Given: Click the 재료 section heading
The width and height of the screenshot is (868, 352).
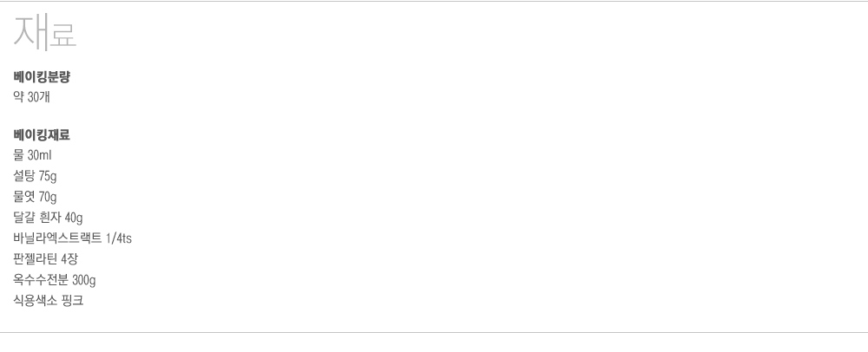Looking at the screenshot, I should tap(45, 34).
